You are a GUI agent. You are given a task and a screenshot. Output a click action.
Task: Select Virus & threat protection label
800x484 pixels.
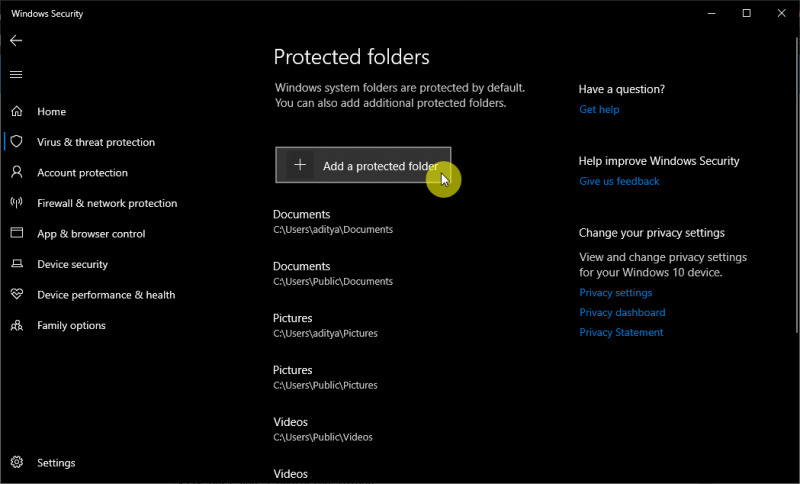coord(96,142)
